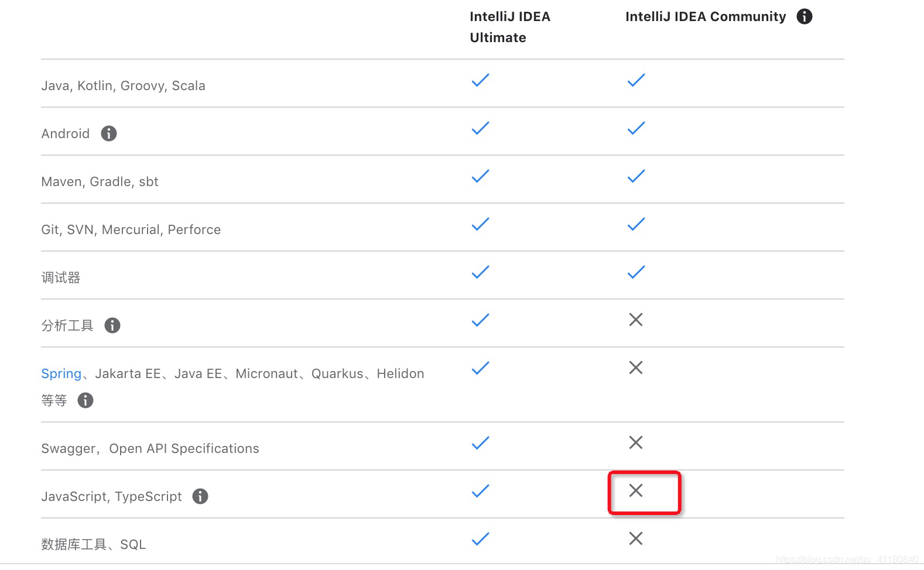
Task: Open the Spring link
Action: pyautogui.click(x=61, y=373)
